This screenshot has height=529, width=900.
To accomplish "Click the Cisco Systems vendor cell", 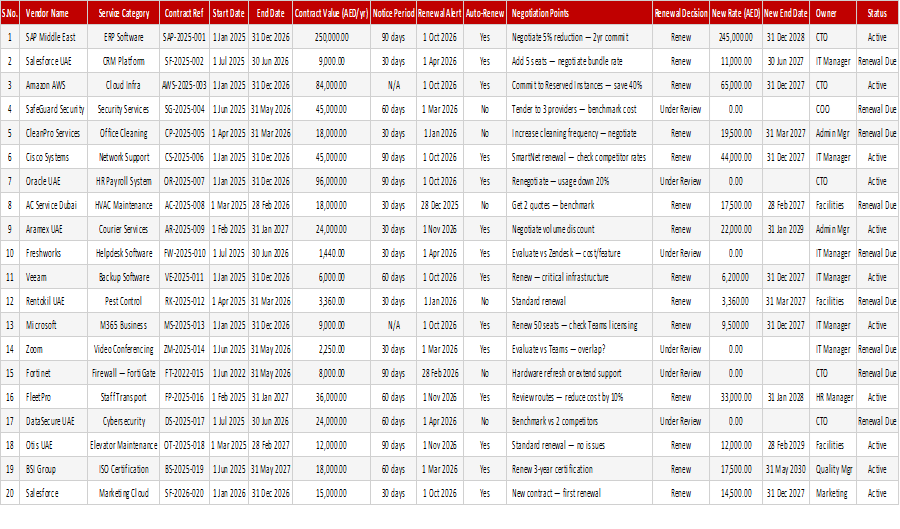I will [53, 157].
